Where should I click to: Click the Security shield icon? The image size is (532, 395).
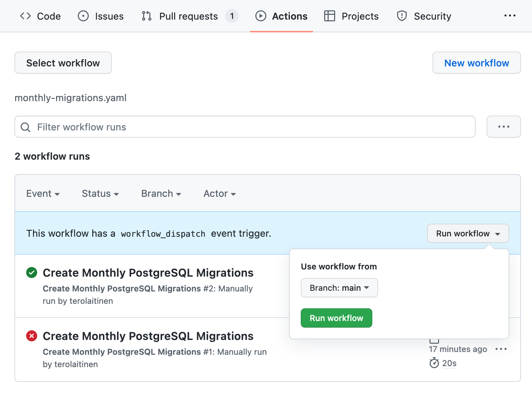tap(402, 16)
